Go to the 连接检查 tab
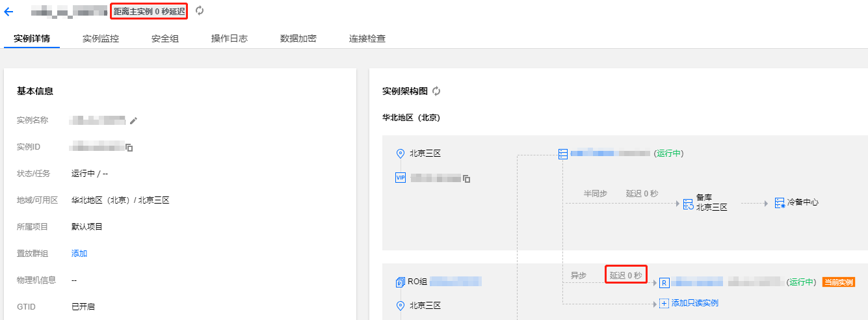 [367, 39]
